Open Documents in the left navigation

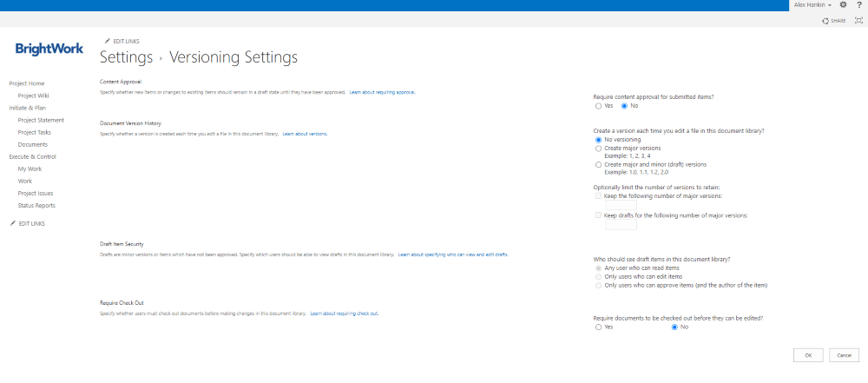click(x=33, y=144)
